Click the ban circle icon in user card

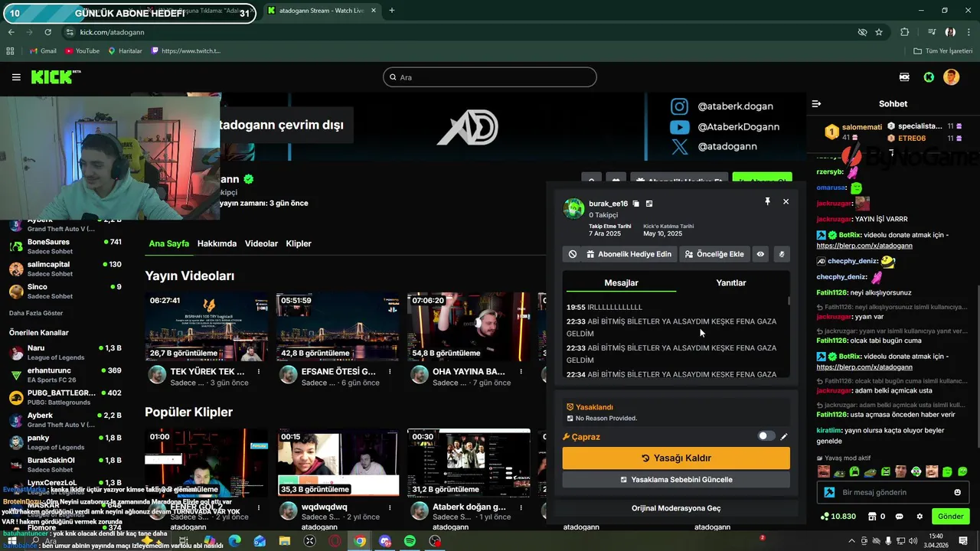[x=573, y=254]
